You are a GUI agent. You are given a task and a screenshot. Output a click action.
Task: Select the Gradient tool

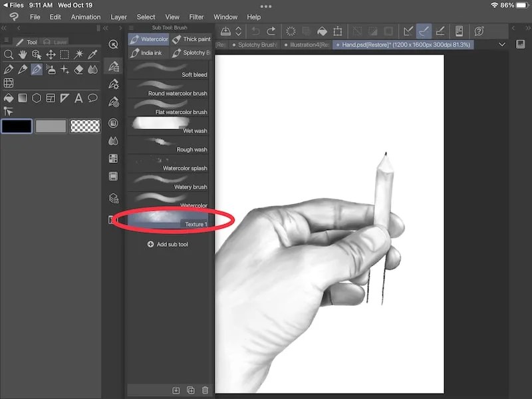click(x=23, y=98)
